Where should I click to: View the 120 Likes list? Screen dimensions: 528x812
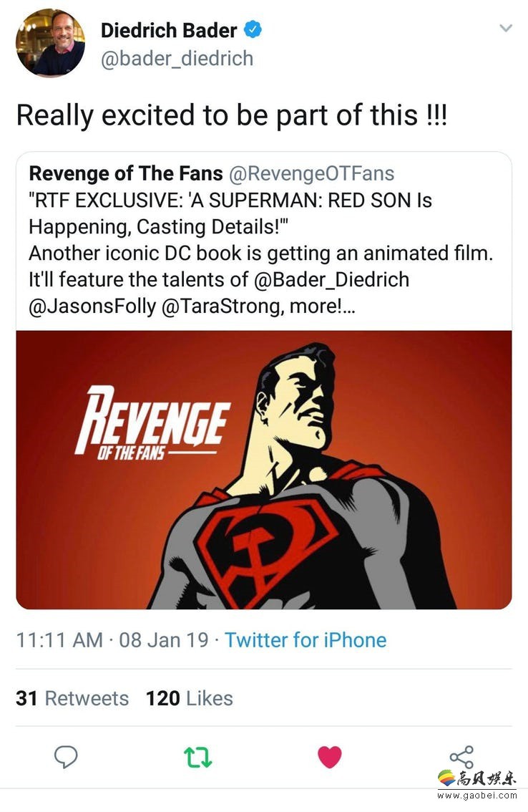[x=189, y=698]
